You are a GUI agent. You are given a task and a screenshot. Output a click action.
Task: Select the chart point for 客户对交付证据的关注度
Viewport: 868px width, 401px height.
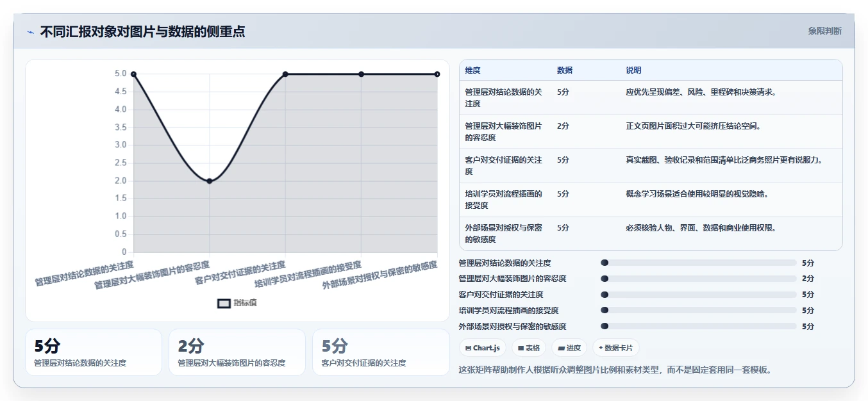tap(285, 74)
